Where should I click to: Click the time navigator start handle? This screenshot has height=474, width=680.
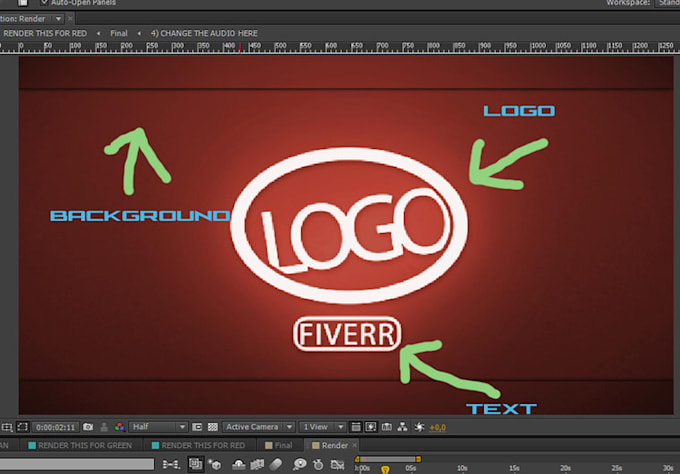pos(357,459)
